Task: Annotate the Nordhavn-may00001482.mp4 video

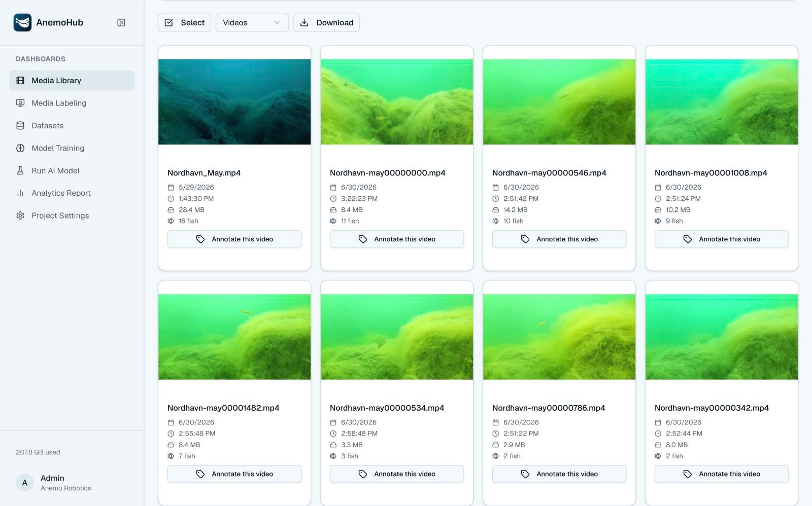Action: [234, 474]
